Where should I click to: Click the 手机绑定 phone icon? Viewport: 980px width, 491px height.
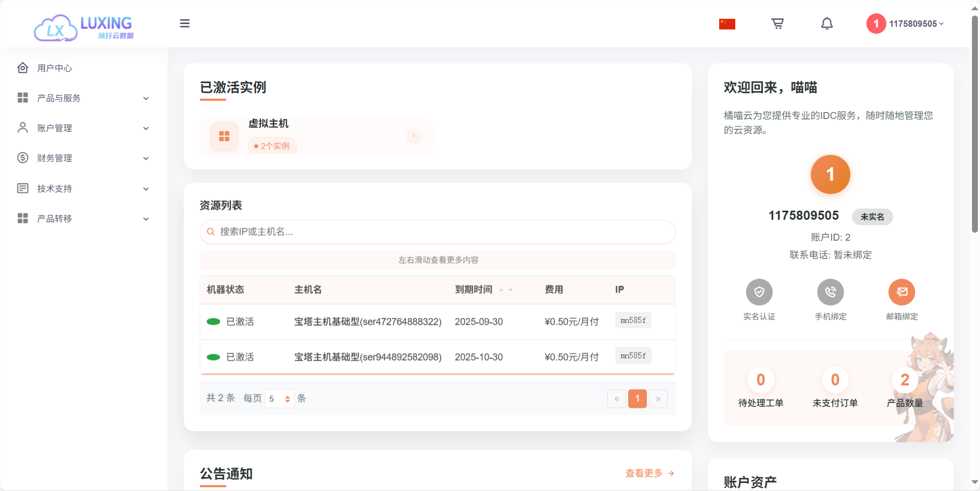pos(830,292)
